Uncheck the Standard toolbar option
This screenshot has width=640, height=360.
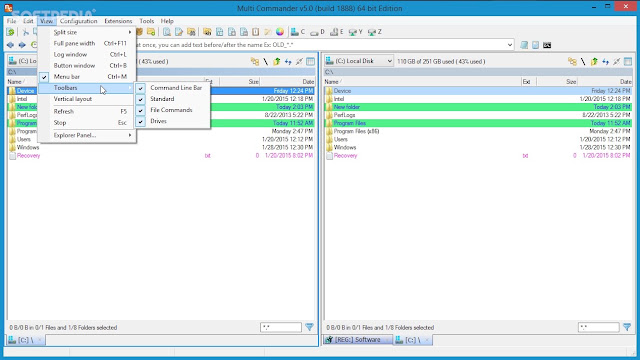pyautogui.click(x=172, y=99)
